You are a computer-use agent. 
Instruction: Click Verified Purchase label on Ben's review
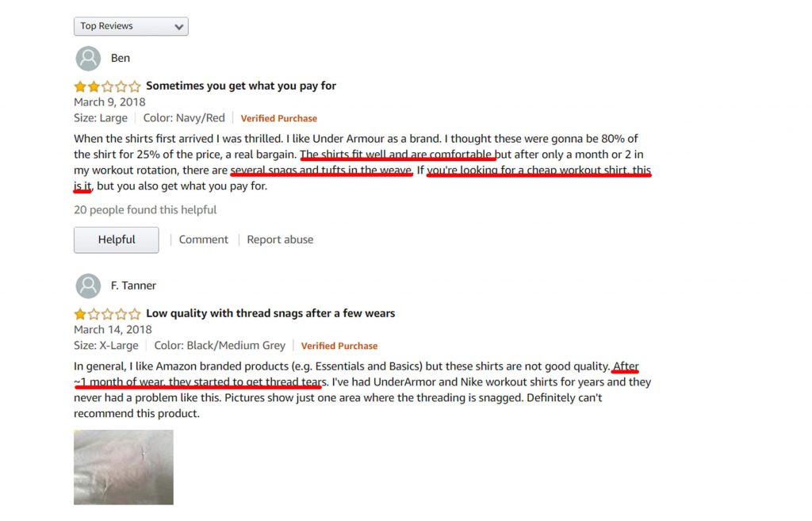click(x=279, y=118)
